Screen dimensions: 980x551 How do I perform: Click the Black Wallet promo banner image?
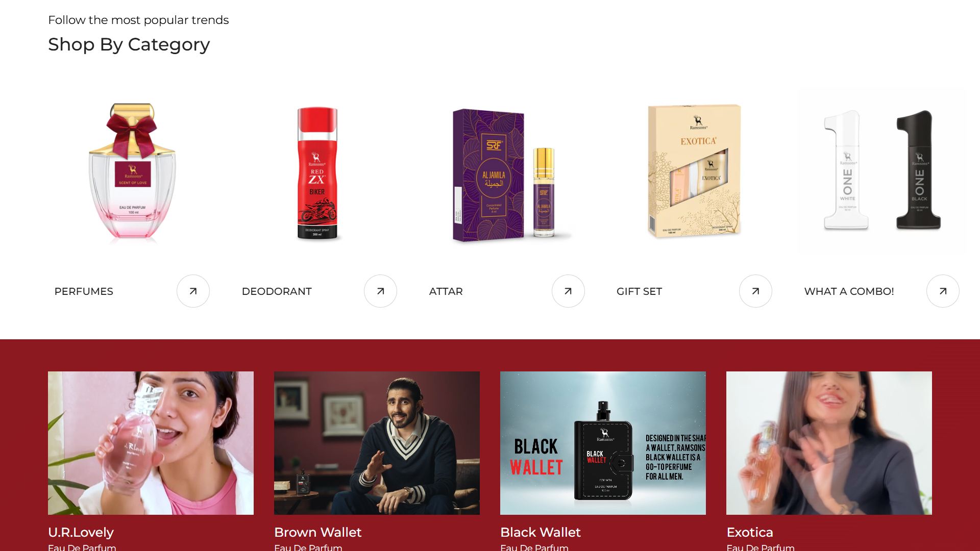[x=603, y=443]
